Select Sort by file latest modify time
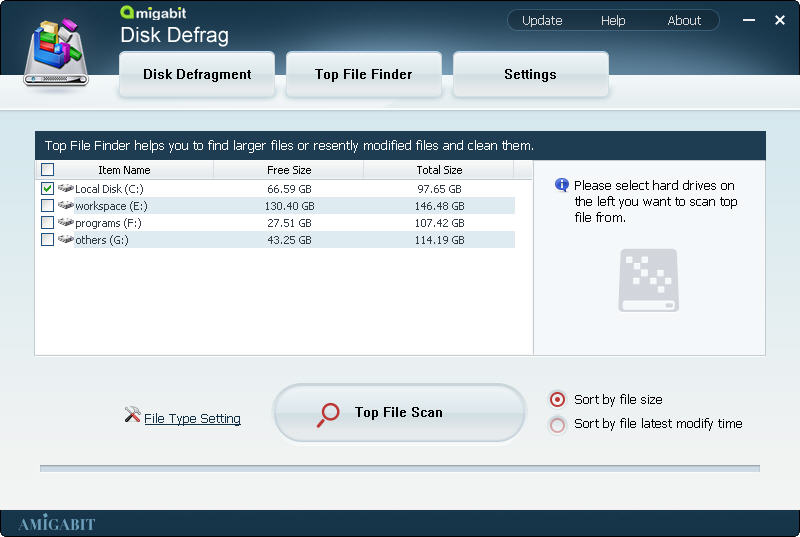Image resolution: width=800 pixels, height=537 pixels. tap(557, 424)
